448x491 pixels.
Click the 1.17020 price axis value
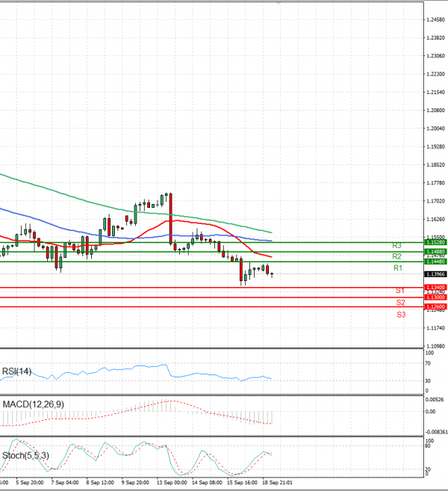point(436,201)
